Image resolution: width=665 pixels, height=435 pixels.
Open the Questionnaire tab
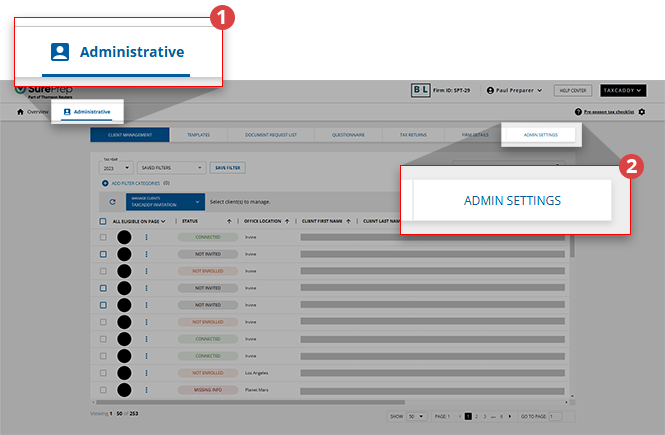[x=348, y=135]
